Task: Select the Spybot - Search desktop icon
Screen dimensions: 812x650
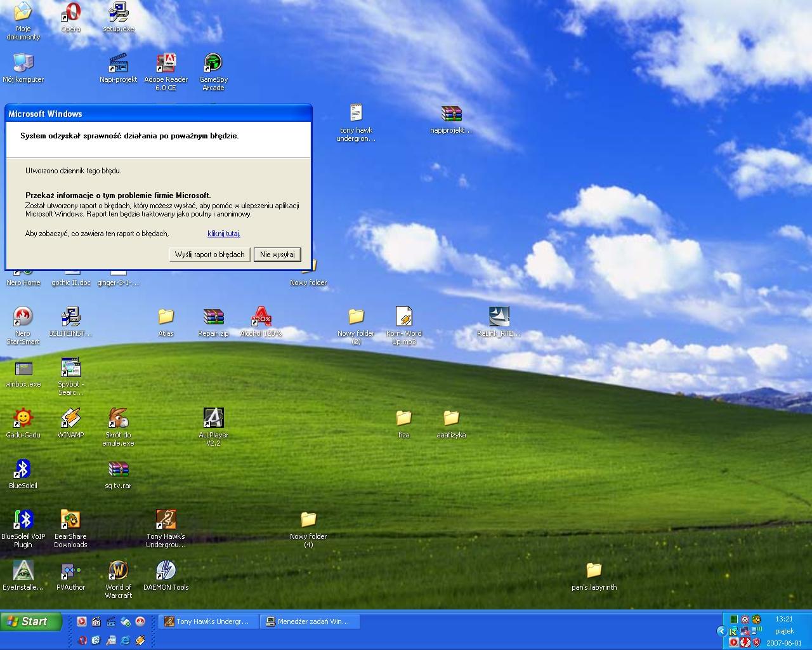Action: (70, 376)
